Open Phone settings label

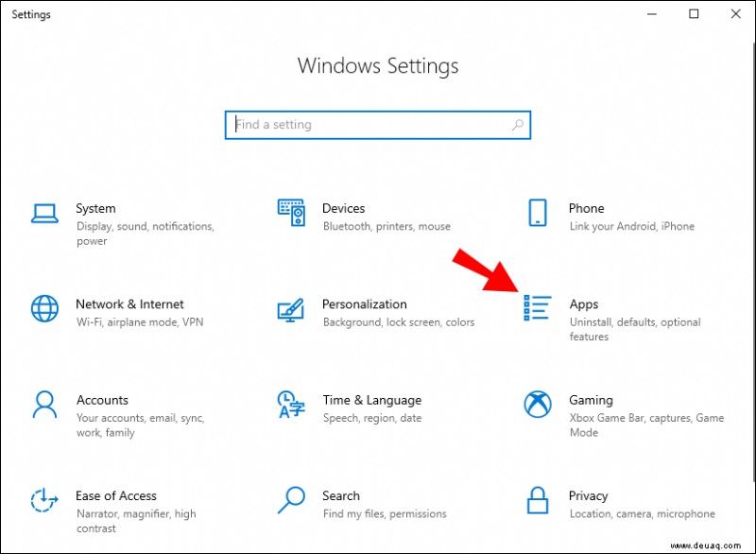click(586, 208)
